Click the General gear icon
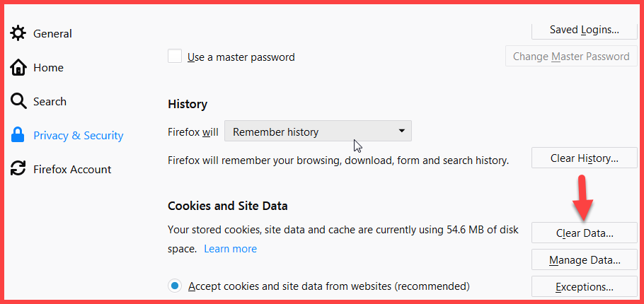This screenshot has height=304, width=644. [x=18, y=33]
